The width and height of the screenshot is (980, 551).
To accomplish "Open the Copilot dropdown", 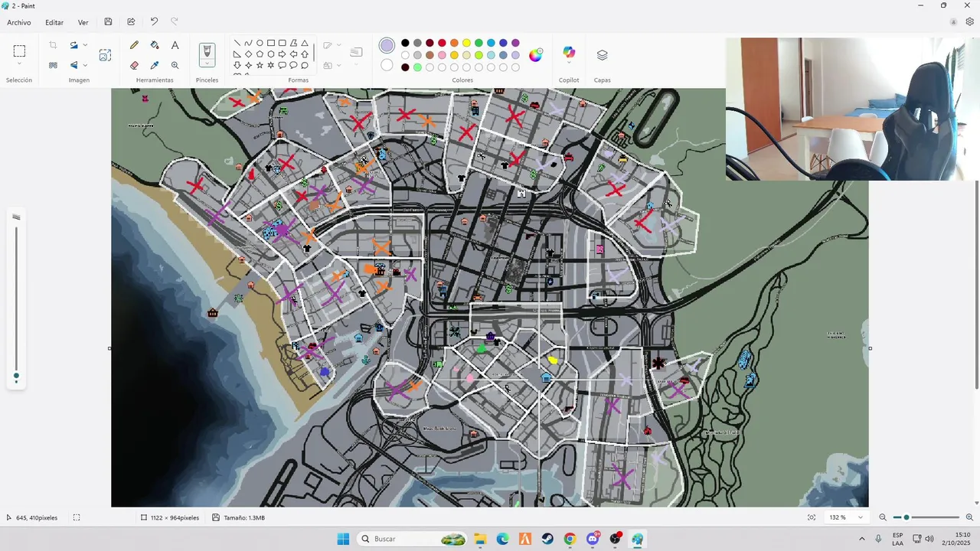I will click(x=569, y=63).
